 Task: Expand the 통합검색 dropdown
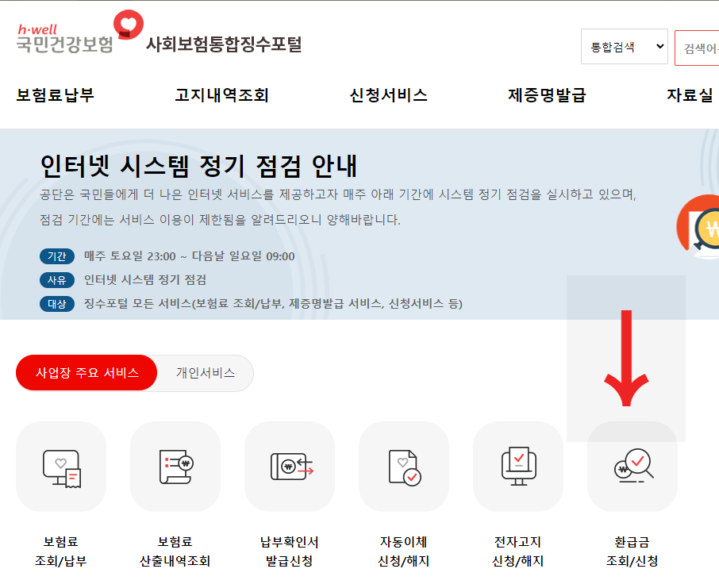(x=625, y=47)
